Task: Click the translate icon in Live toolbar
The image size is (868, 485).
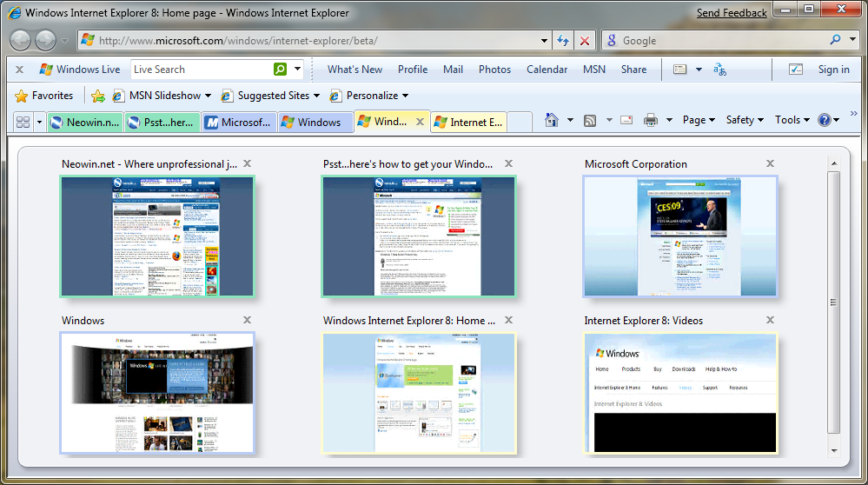Action: 719,70
